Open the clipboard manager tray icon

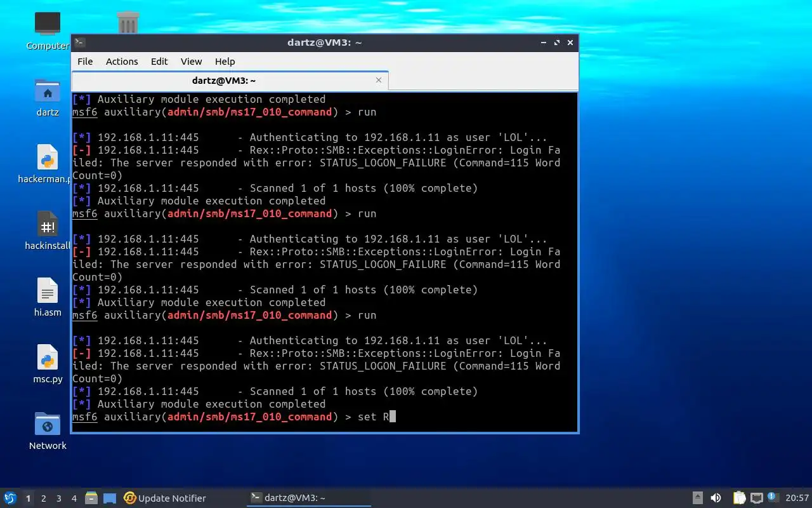[x=739, y=498]
